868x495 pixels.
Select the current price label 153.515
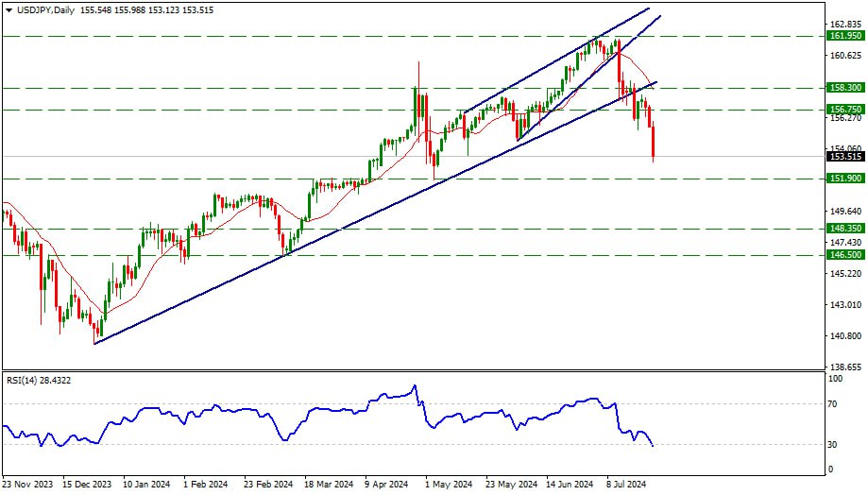[845, 157]
